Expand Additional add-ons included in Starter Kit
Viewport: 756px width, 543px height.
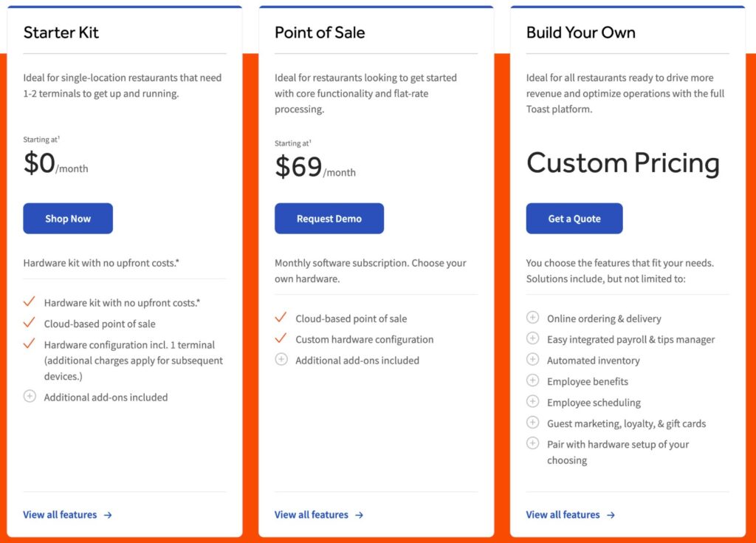(x=30, y=396)
